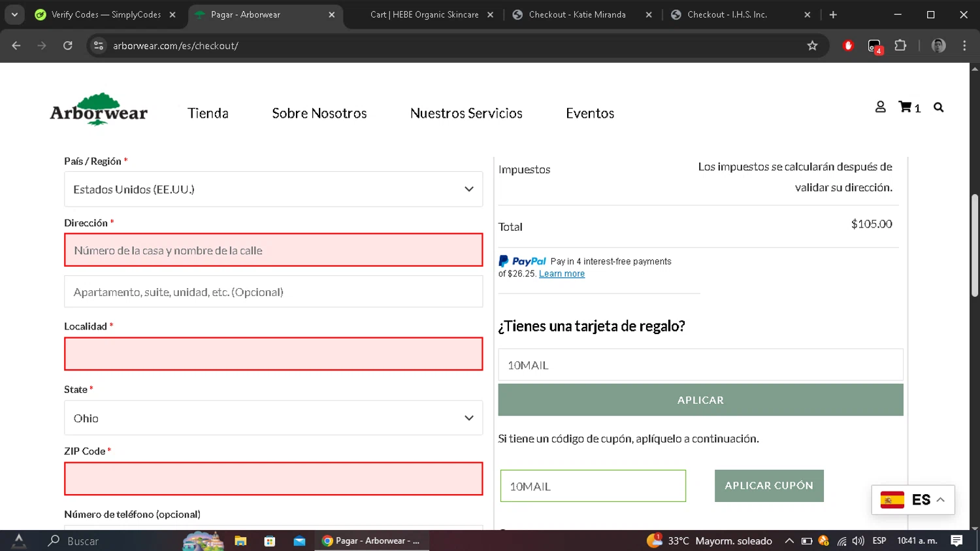Viewport: 980px width, 551px height.
Task: Switch to Cart HEBE Organic Skincare tab
Action: pyautogui.click(x=424, y=14)
